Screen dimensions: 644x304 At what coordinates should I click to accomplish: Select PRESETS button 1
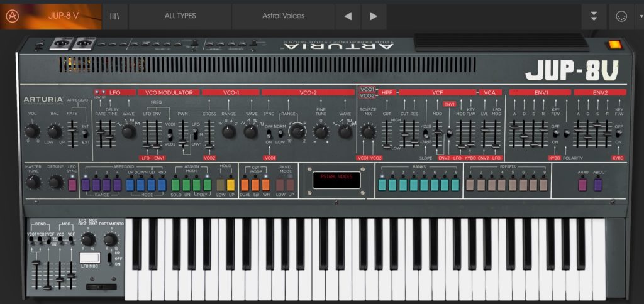pos(470,185)
